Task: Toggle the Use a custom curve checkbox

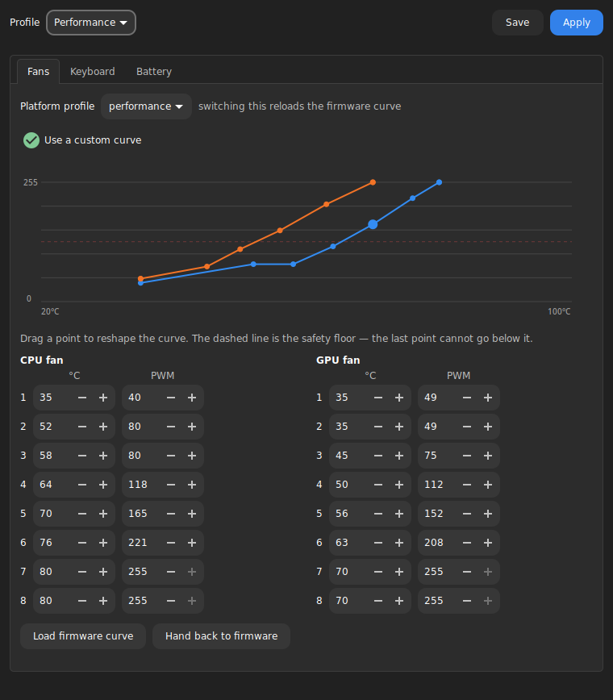Action: (31, 140)
